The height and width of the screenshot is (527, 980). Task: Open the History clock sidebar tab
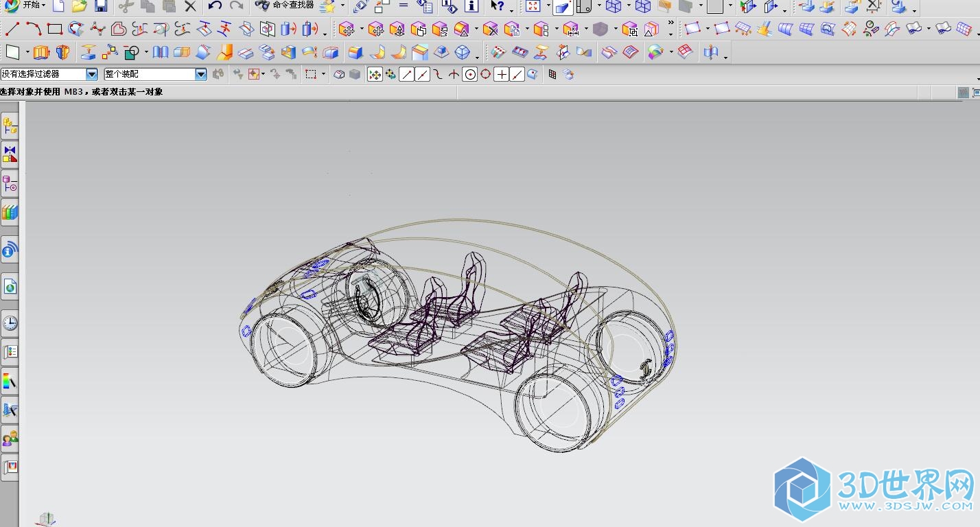tap(10, 323)
